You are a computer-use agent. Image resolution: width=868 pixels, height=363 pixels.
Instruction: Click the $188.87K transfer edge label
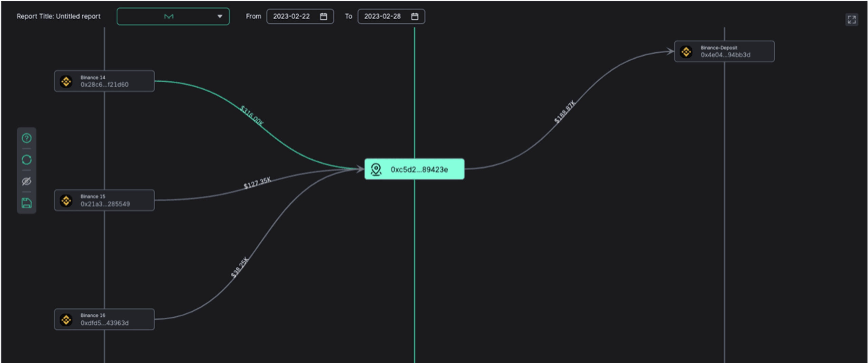(x=565, y=112)
